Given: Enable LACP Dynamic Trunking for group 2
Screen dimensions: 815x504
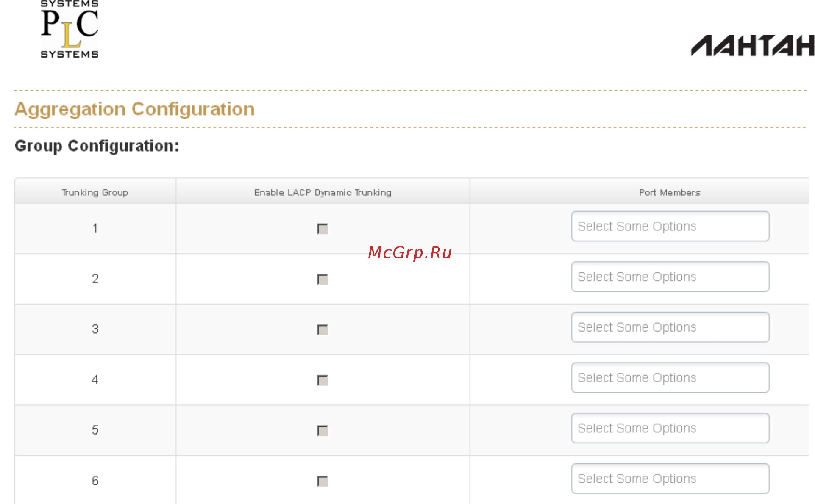Looking at the screenshot, I should [323, 279].
